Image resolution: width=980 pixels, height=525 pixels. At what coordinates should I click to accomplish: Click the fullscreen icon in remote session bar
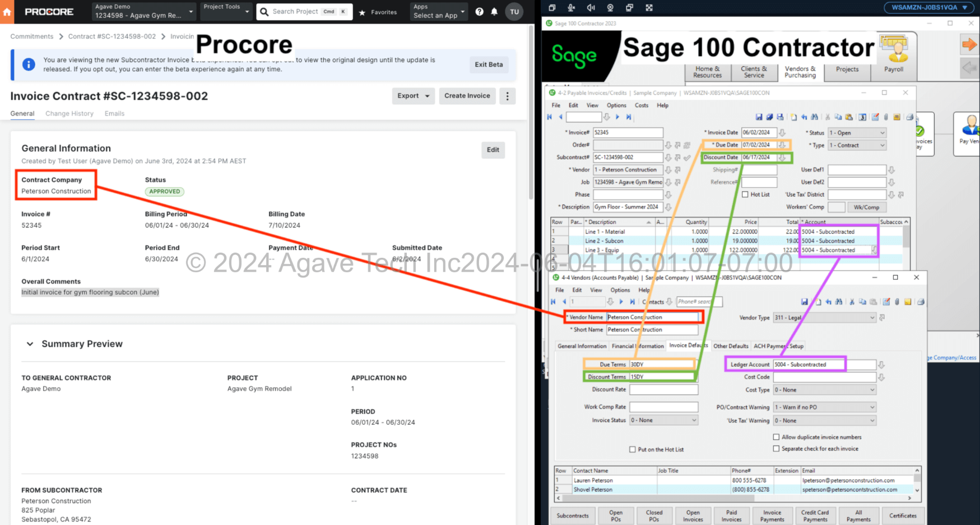tap(649, 8)
